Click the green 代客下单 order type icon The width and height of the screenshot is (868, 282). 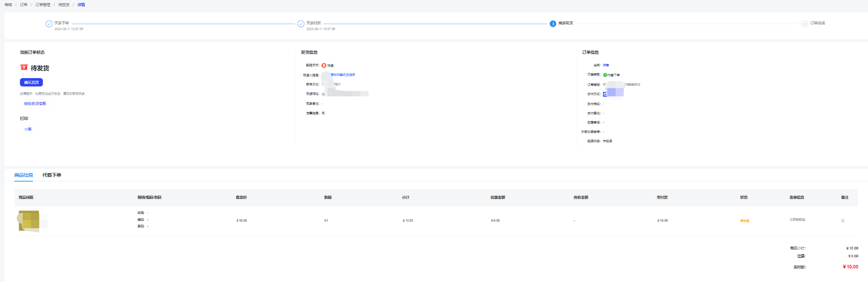605,75
